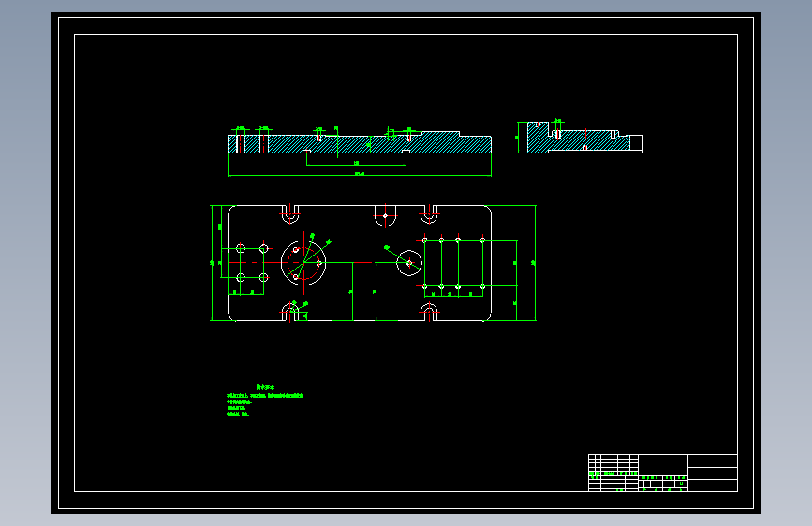This screenshot has height=526, width=812.
Task: Select the top-right U-shaped slot in plan view
Action: (429, 214)
